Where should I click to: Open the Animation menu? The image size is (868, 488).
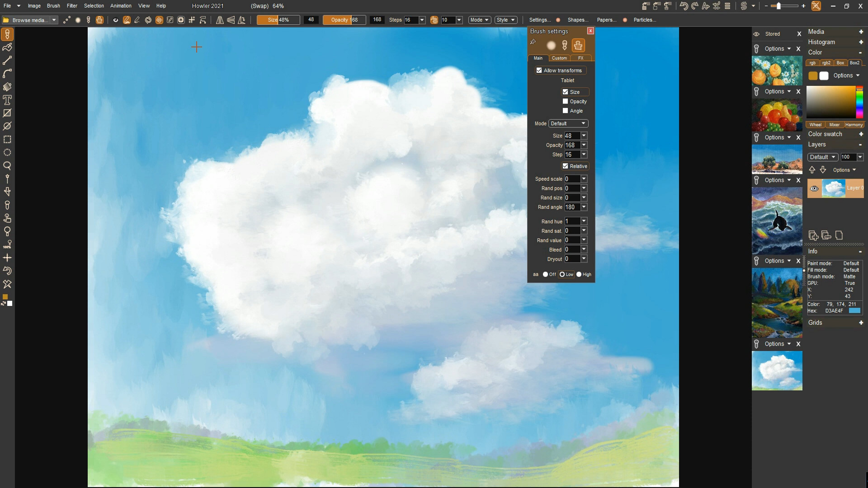click(x=120, y=6)
